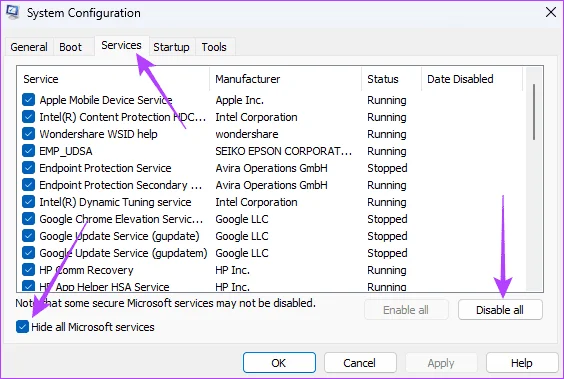Sort by the Status column header
The image size is (564, 379).
pos(392,79)
